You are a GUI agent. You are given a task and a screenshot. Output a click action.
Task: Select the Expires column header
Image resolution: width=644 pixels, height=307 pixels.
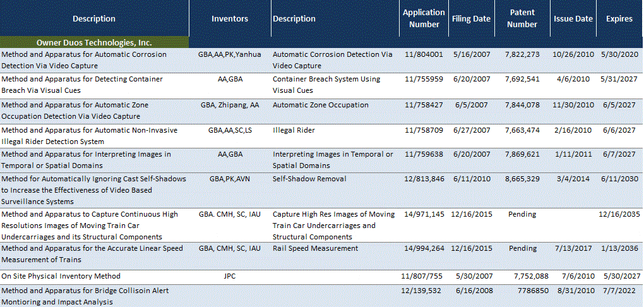pos(619,19)
